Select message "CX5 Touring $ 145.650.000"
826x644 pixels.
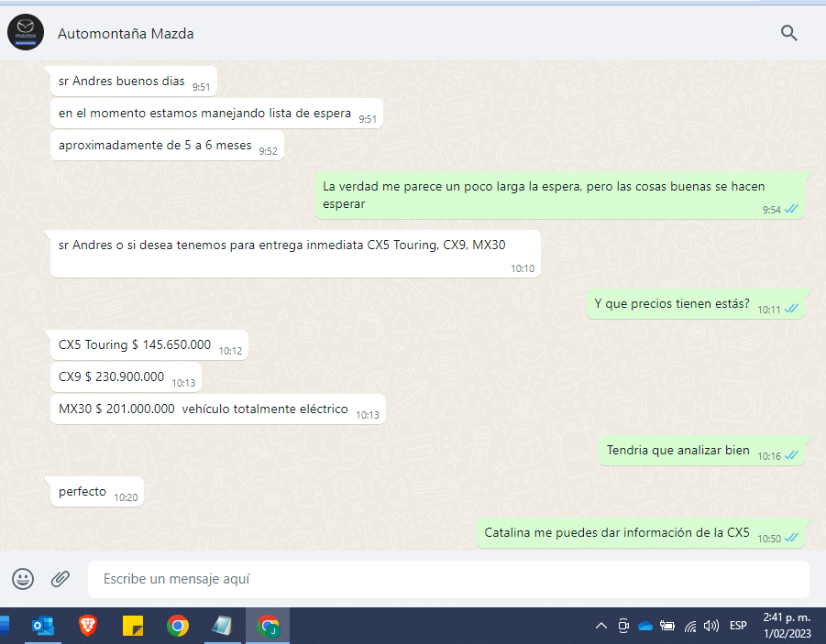click(x=149, y=345)
